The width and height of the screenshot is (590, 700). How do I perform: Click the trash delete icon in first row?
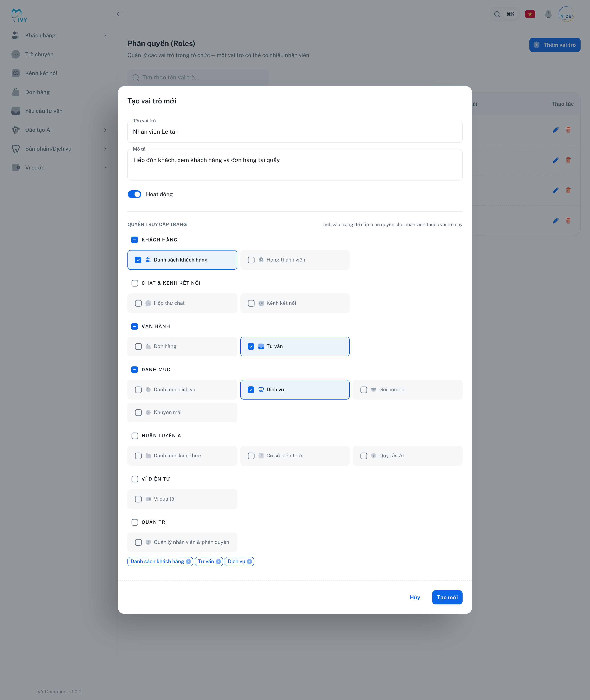[x=568, y=130]
